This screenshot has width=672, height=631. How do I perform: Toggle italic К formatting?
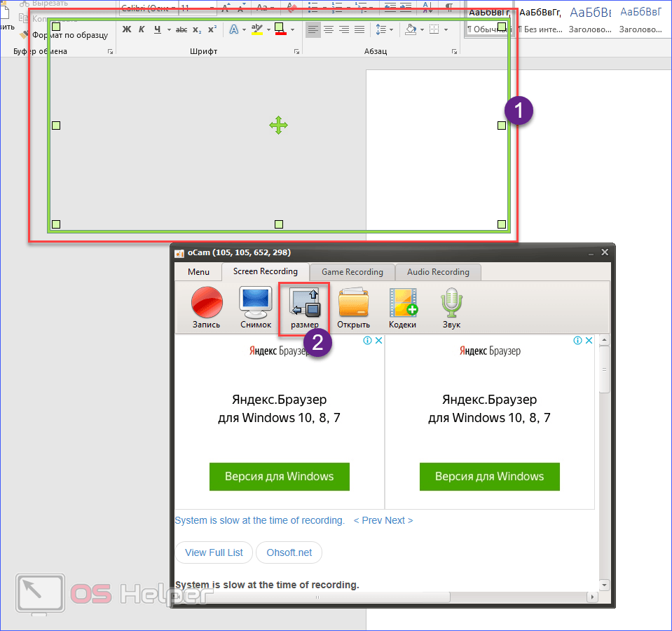142,29
